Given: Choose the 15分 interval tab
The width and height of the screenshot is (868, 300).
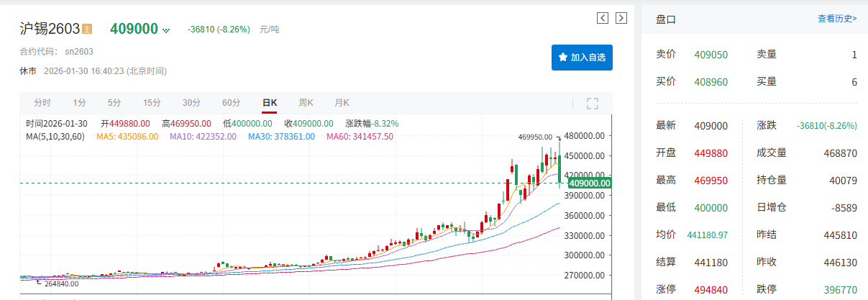Looking at the screenshot, I should point(152,103).
